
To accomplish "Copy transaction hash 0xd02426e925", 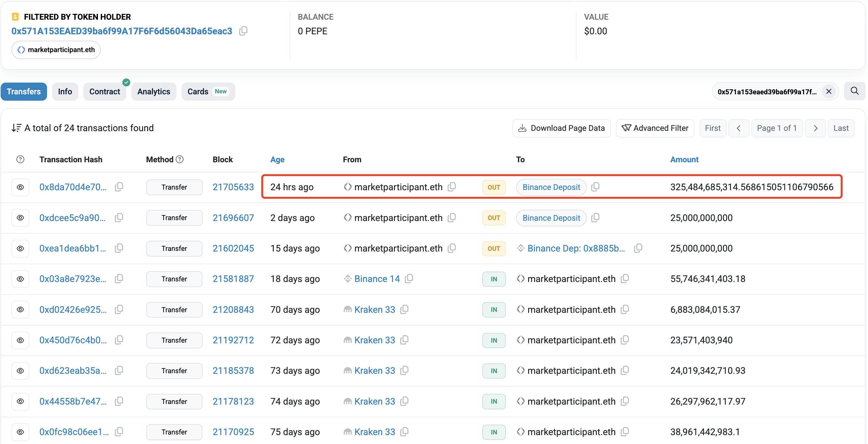I will click(119, 309).
